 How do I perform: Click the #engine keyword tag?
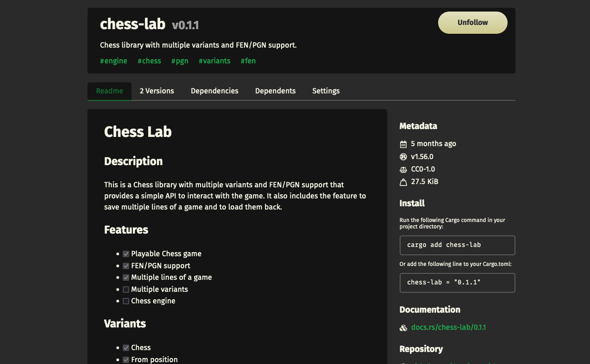point(113,61)
